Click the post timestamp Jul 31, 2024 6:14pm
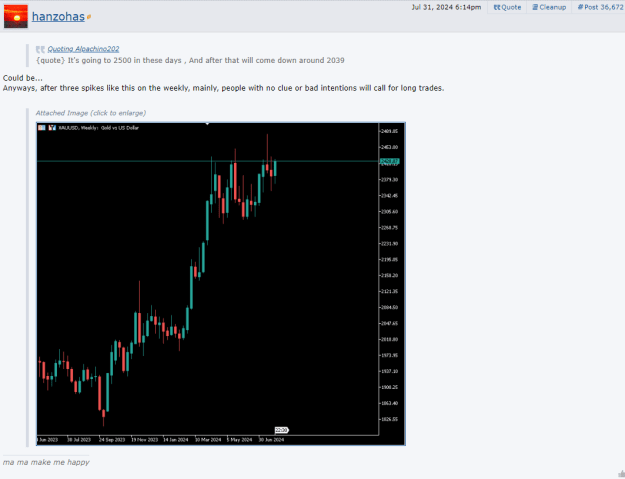The image size is (625, 479). tap(446, 7)
